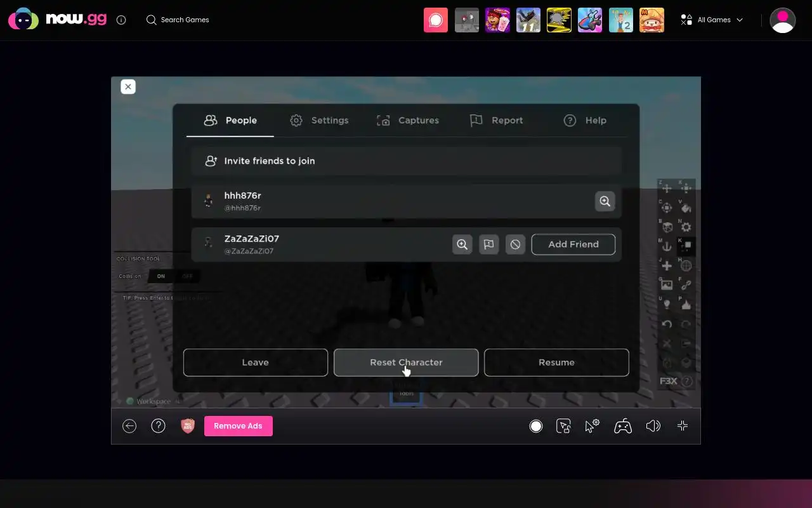This screenshot has width=812, height=508.
Task: Open the red-bandana character game thumbnail
Action: click(497, 20)
